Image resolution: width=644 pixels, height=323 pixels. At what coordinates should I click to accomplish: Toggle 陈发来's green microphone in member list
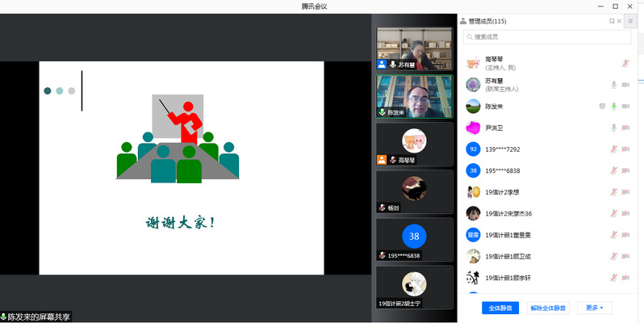pyautogui.click(x=614, y=106)
